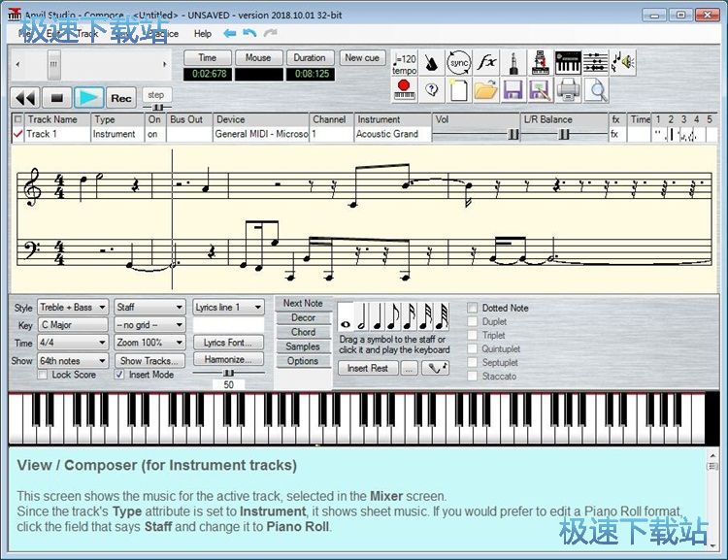Screen dimensions: 728x560
Task: Click the printer icon
Action: click(x=569, y=90)
